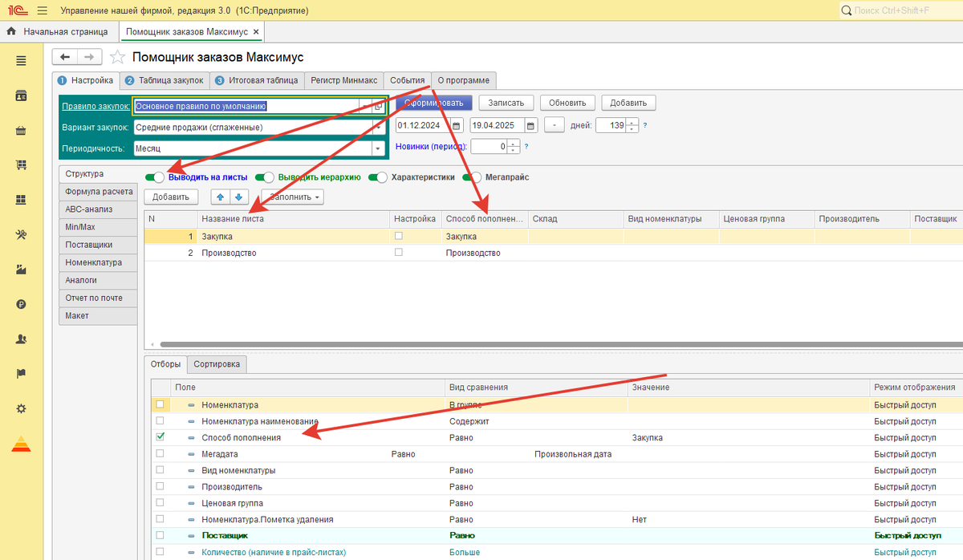Add form to favorites with star icon
The image size is (963, 560).
(x=117, y=57)
